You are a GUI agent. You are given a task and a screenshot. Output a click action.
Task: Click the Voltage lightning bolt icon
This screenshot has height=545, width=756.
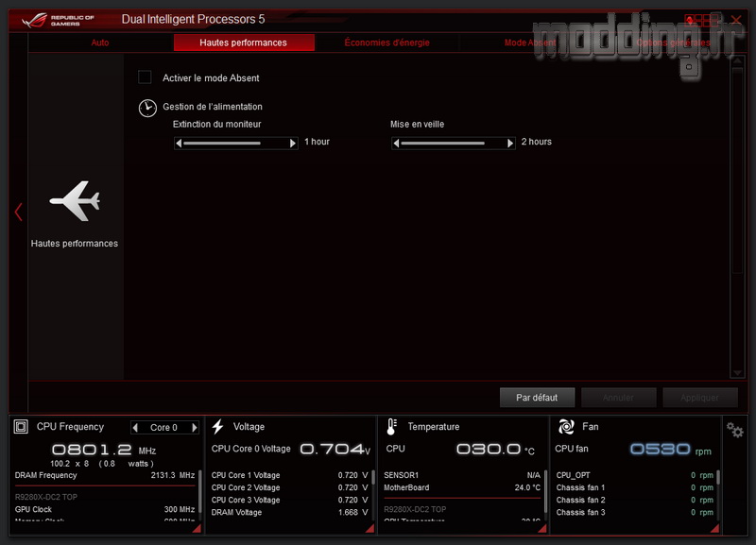pos(218,426)
